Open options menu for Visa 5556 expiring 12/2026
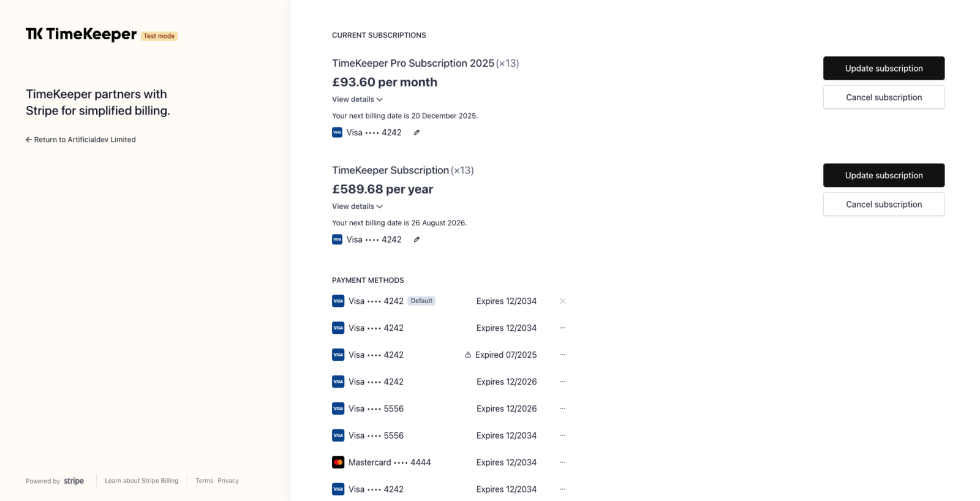 pyautogui.click(x=562, y=409)
